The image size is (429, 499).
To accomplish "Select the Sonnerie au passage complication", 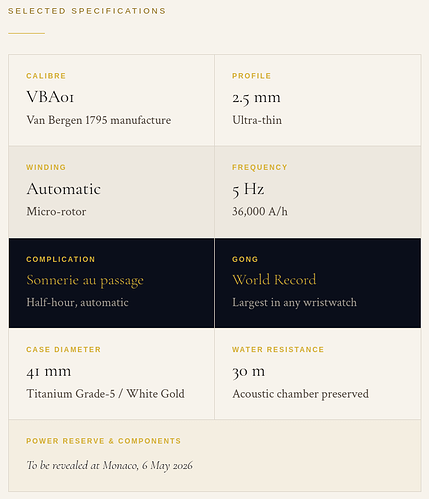I will (85, 280).
